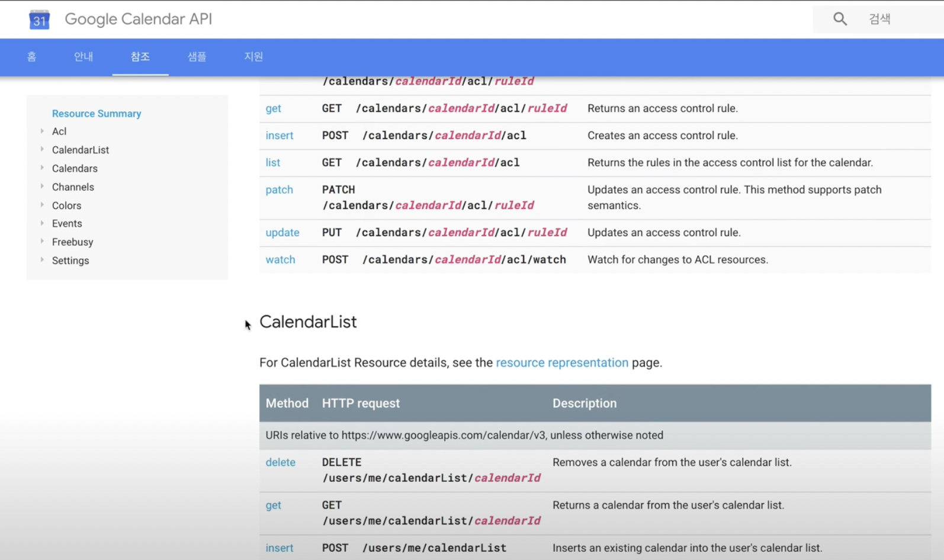
Task: Click the CalendarList section heading
Action: (308, 322)
